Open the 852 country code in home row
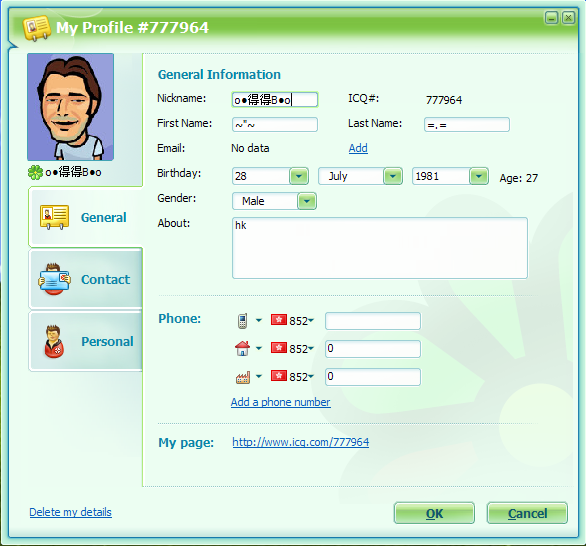 (x=301, y=349)
